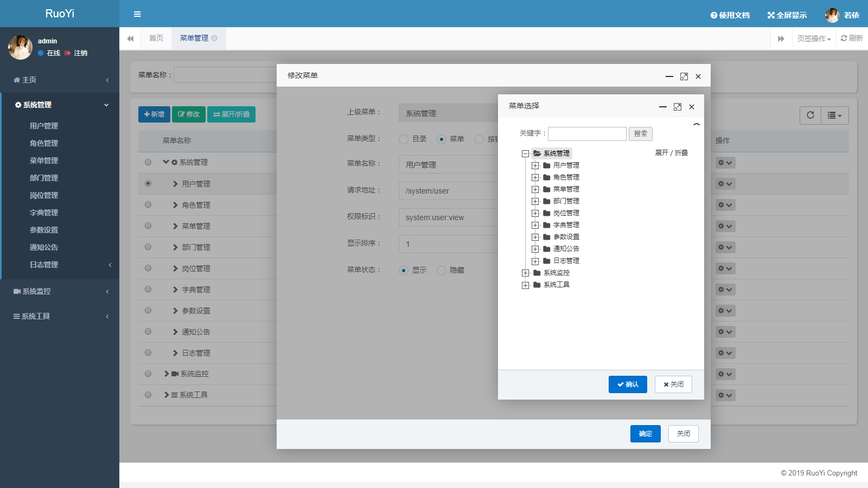Click 确认 in the 菜单选择 dialog
Viewport: 868px width, 488px height.
click(628, 384)
